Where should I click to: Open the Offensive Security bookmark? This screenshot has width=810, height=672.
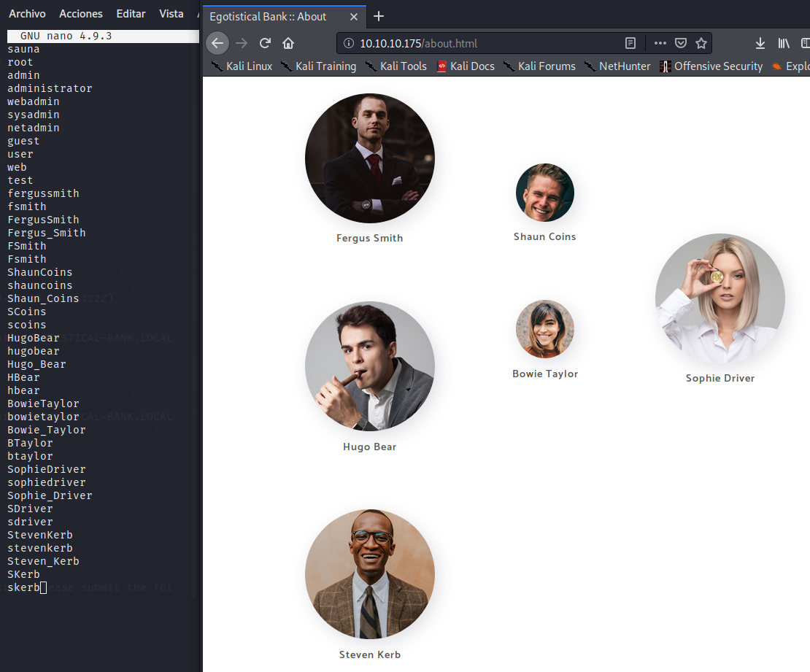tap(711, 66)
